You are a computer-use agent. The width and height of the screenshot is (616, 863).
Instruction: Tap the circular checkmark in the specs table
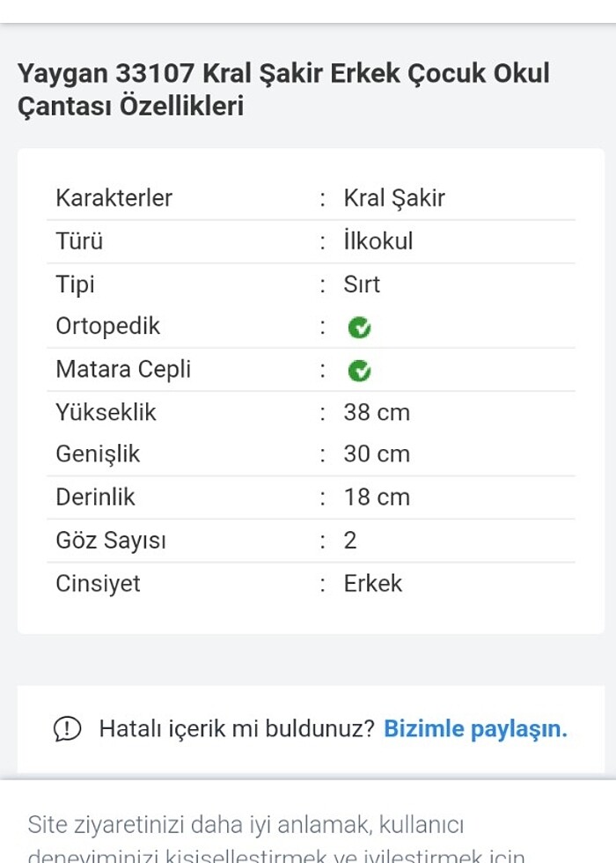click(x=361, y=326)
